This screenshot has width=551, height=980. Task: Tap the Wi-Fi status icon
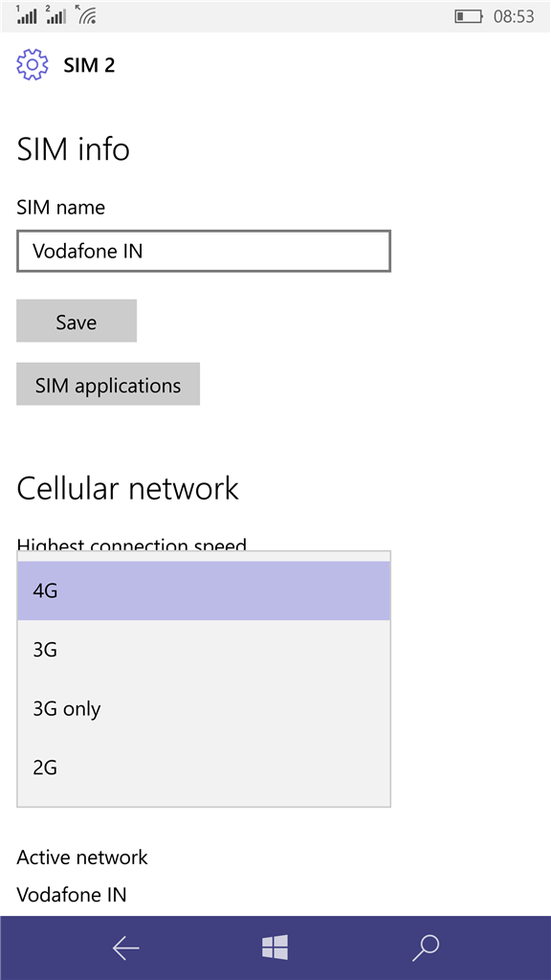coord(85,14)
